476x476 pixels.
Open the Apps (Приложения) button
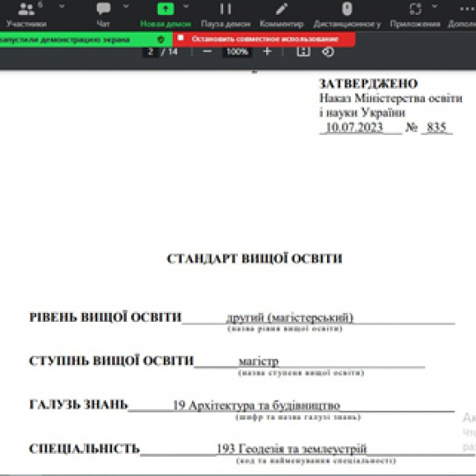tap(415, 14)
